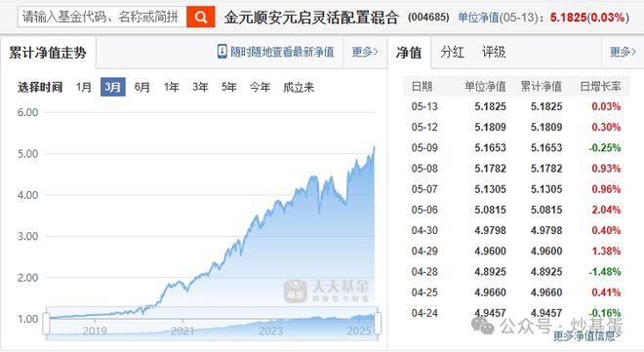Click the 单位净值 link in the header
Screen dimensions: 644x352
pos(478,18)
